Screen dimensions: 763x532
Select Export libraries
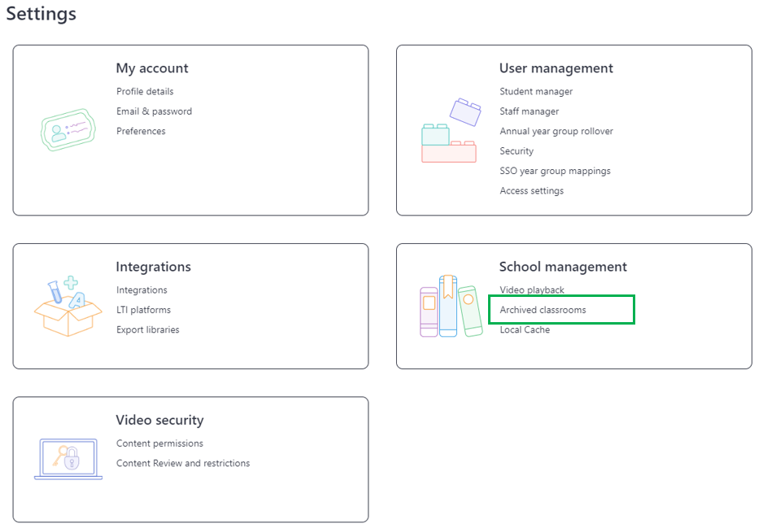(x=148, y=330)
